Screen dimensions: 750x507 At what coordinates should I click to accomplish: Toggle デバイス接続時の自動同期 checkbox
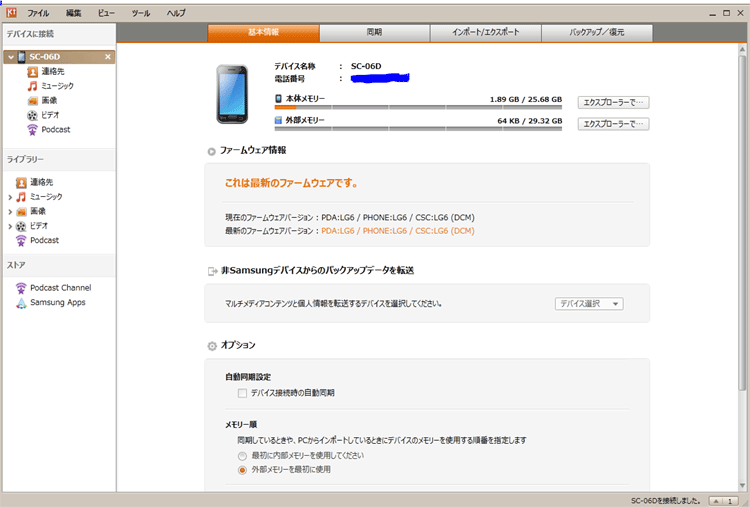coord(243,393)
